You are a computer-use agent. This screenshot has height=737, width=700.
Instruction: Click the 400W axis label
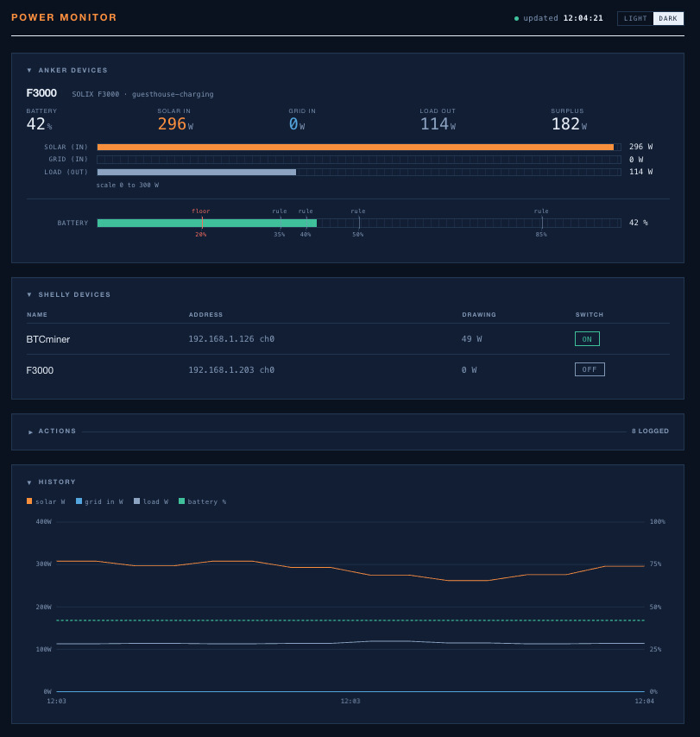44,522
